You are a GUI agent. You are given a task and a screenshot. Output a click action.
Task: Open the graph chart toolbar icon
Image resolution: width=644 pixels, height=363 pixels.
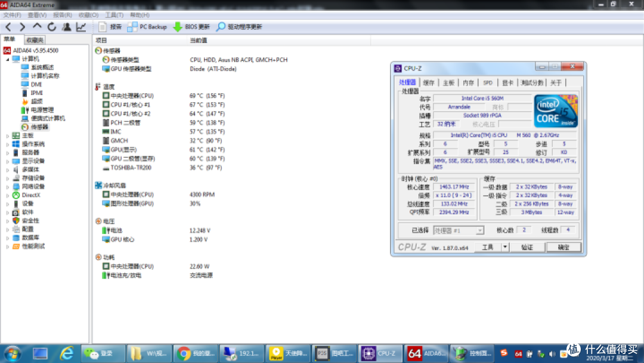(x=81, y=27)
